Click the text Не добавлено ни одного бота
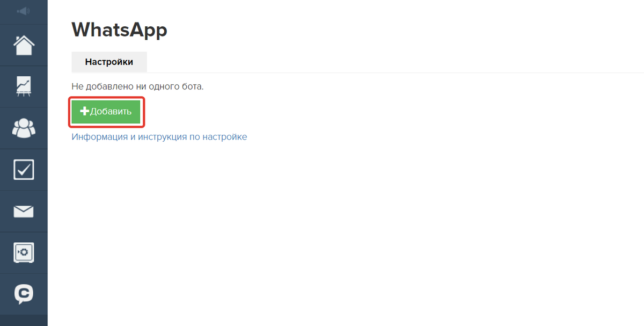The height and width of the screenshot is (326, 644). (x=137, y=86)
